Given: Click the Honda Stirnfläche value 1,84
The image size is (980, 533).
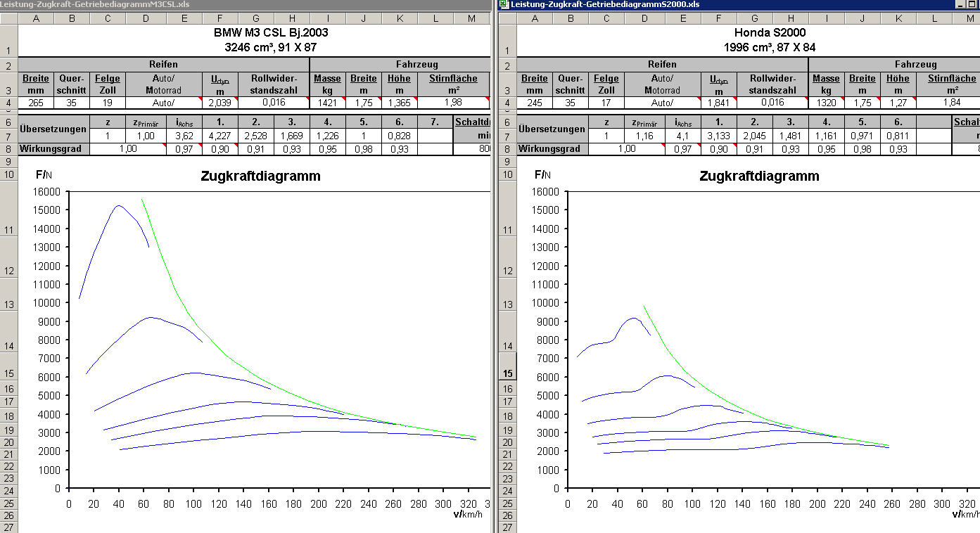Looking at the screenshot, I should (x=952, y=103).
